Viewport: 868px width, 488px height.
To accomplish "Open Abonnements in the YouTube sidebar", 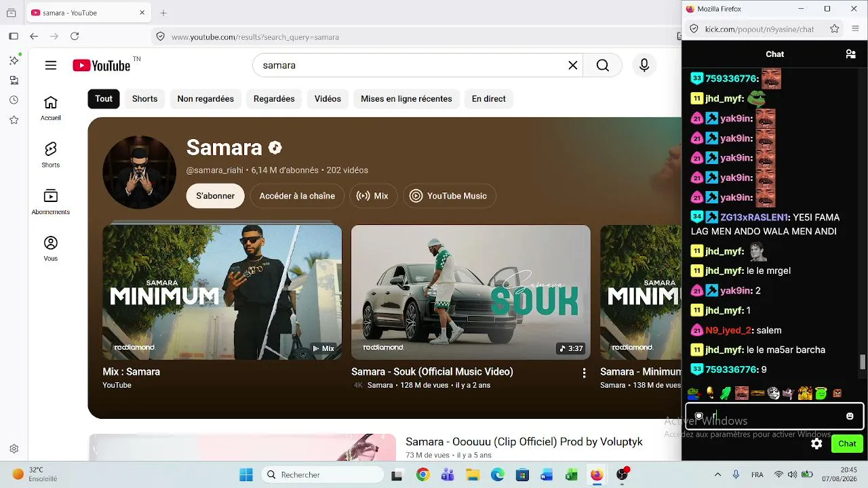I will click(x=51, y=202).
